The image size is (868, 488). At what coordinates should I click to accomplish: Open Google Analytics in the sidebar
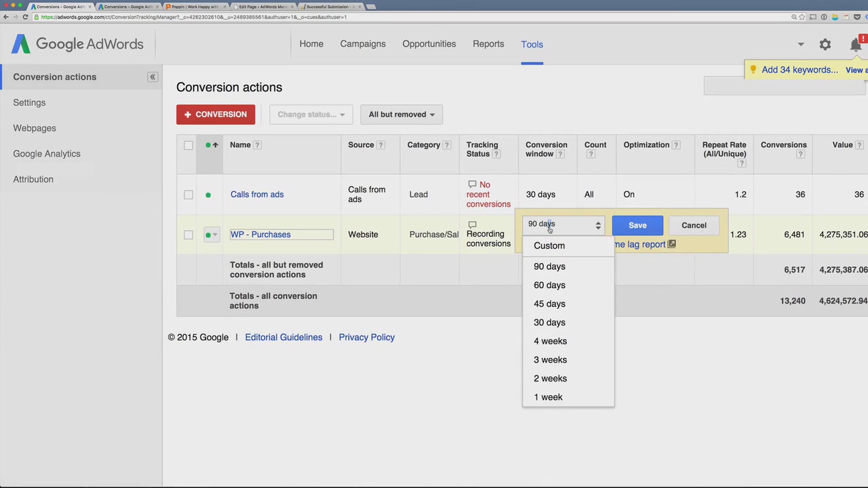pyautogui.click(x=47, y=154)
